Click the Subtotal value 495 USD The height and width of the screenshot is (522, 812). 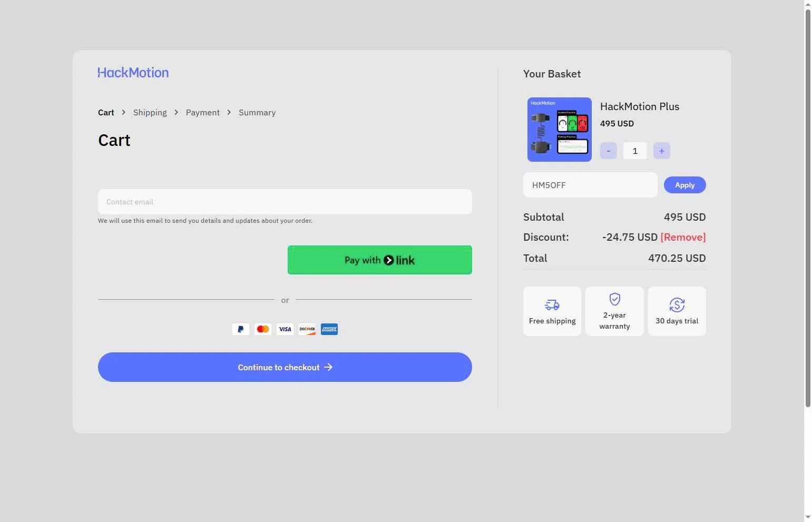685,217
